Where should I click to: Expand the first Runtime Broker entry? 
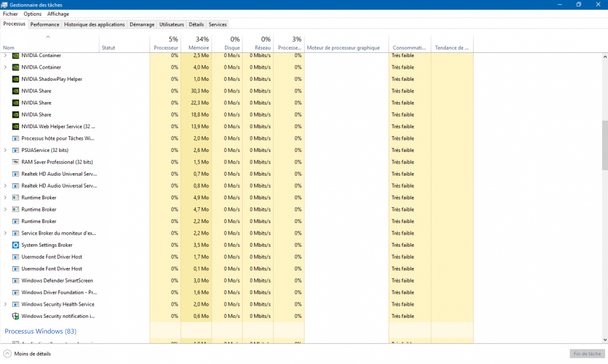point(5,197)
